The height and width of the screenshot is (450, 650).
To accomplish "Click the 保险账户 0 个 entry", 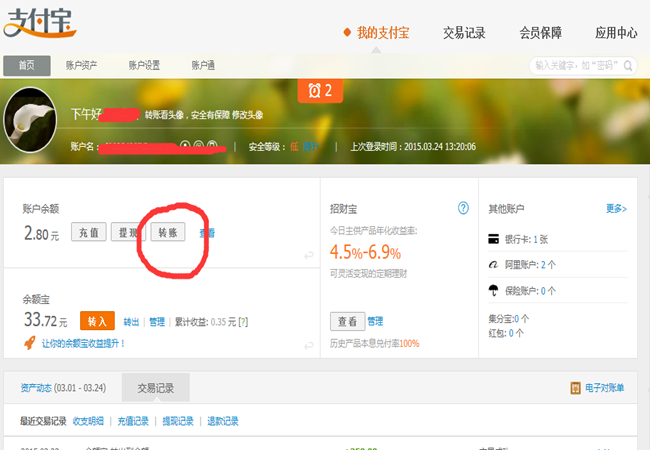I will coord(530,291).
